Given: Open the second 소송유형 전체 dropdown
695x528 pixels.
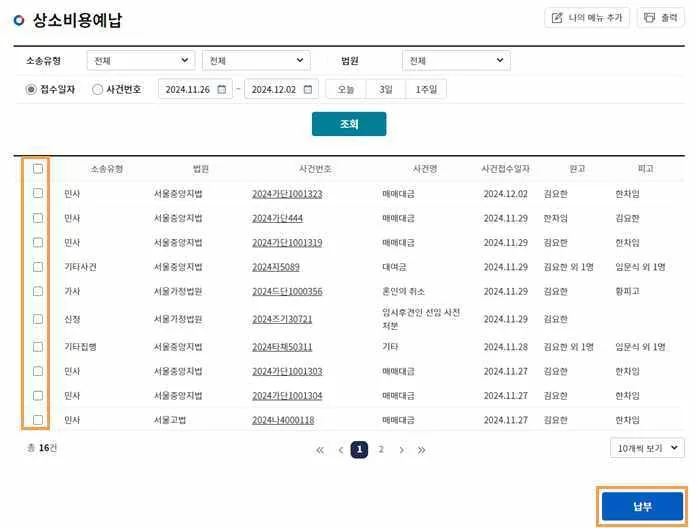Looking at the screenshot, I should click(x=256, y=61).
